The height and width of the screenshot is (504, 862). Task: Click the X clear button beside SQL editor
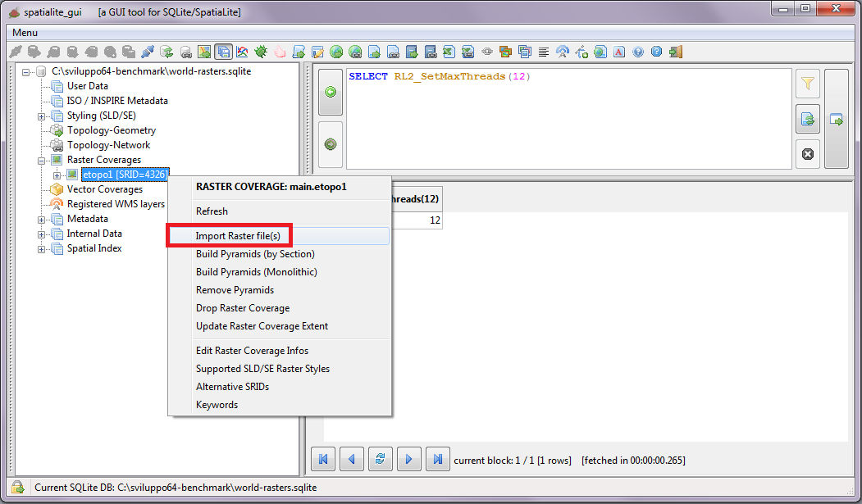[x=808, y=154]
